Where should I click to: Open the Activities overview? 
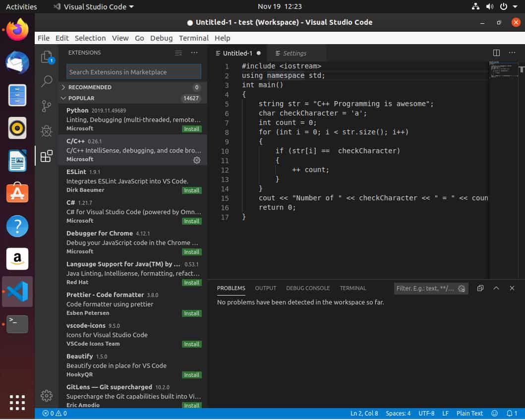(x=21, y=7)
